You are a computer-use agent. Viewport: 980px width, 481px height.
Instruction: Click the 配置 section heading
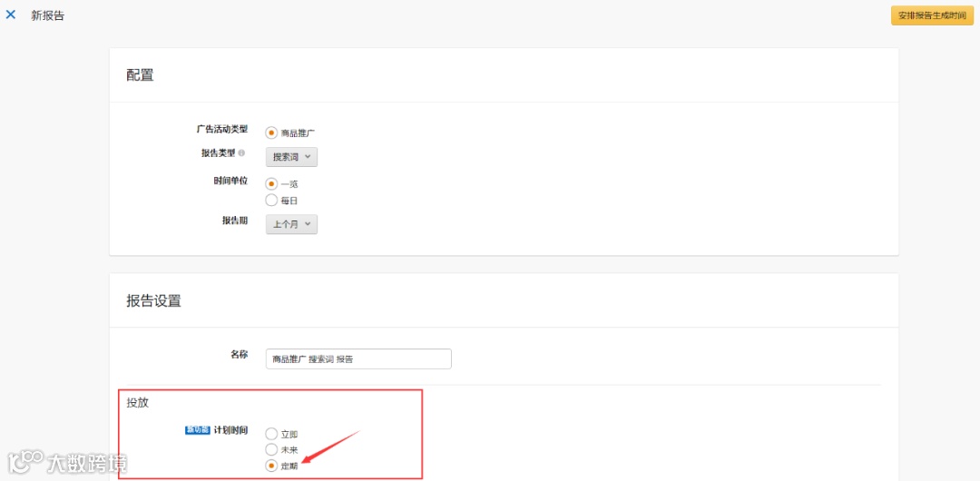pyautogui.click(x=140, y=75)
